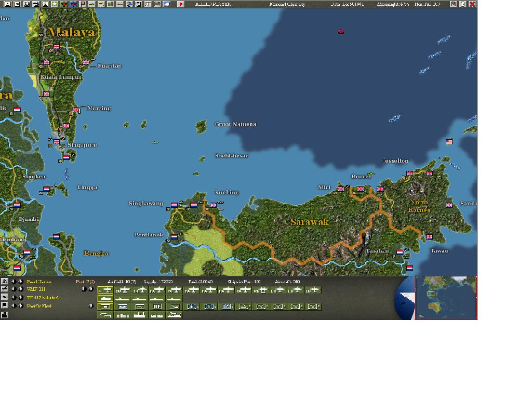This screenshot has width=532, height=399.
Task: Click previous arrow next to VMF 311
Action: click(x=14, y=289)
